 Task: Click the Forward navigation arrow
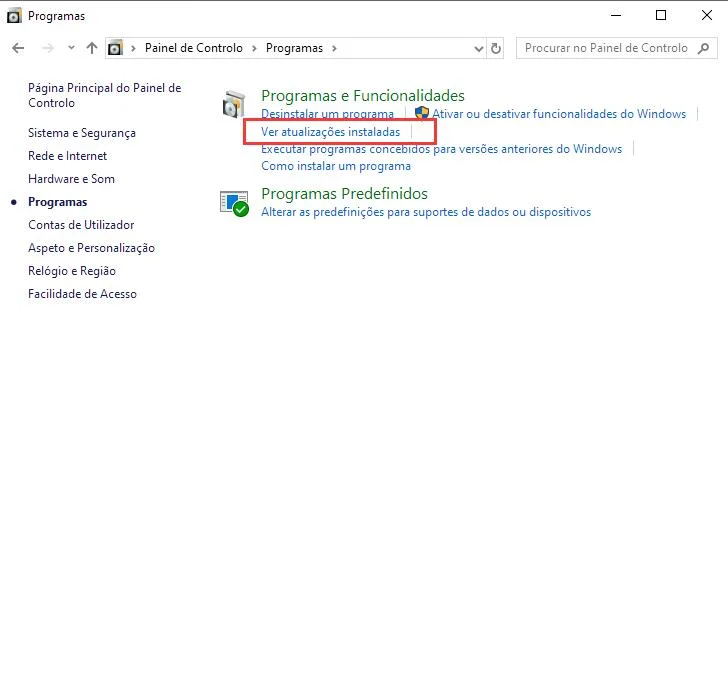47,48
